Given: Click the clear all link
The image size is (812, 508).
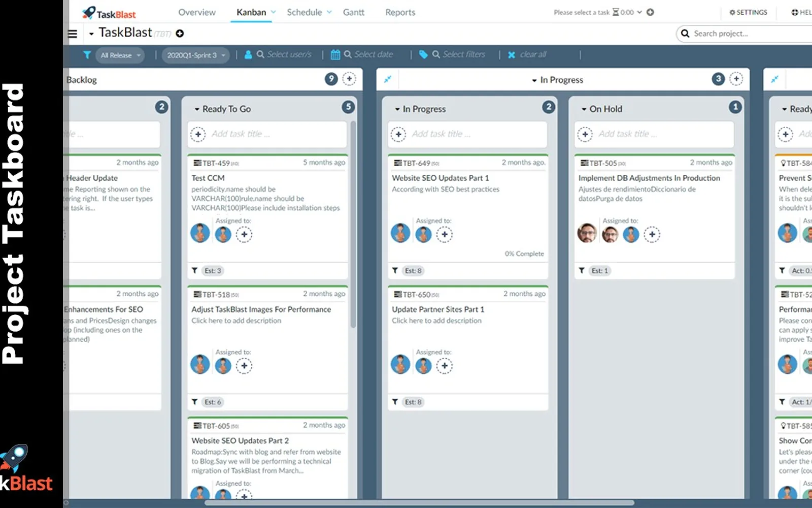Looking at the screenshot, I should tap(533, 54).
